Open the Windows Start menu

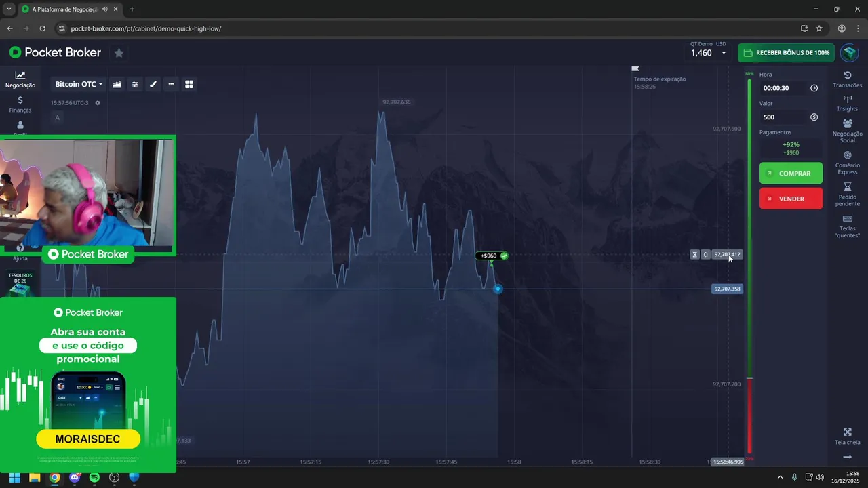14,477
